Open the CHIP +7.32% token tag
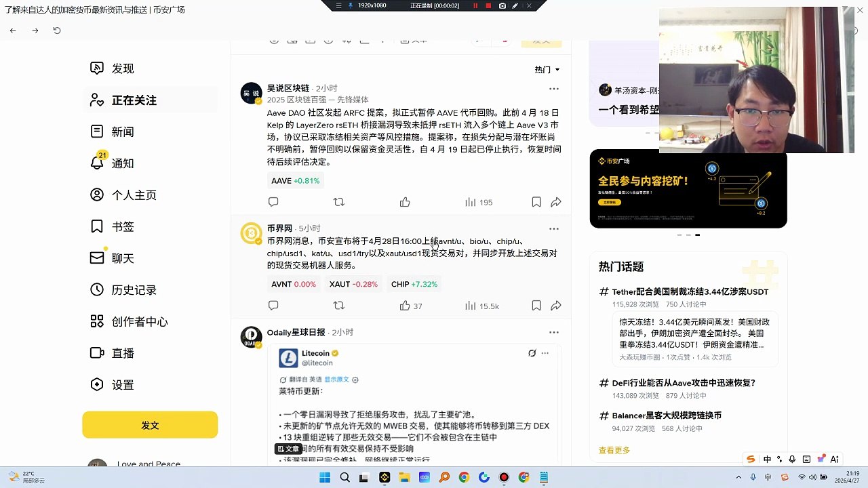Image resolution: width=868 pixels, height=488 pixels. point(414,285)
